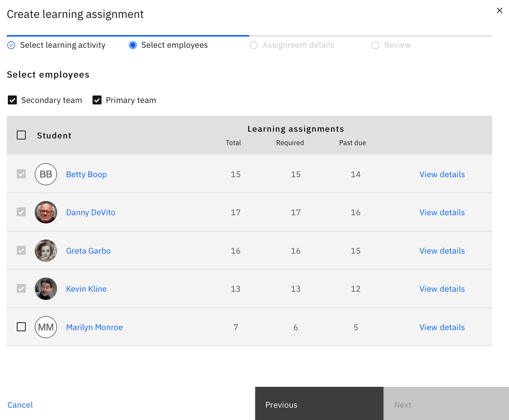This screenshot has height=420, width=509.
Task: Select Marilyn Monroe's row checkbox
Action: (x=21, y=327)
